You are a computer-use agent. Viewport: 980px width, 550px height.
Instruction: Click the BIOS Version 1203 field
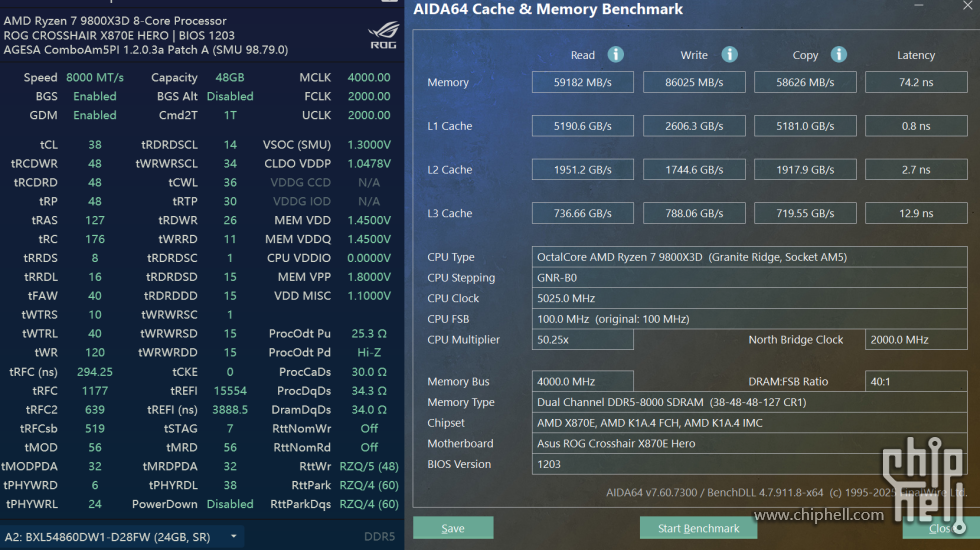(x=749, y=464)
